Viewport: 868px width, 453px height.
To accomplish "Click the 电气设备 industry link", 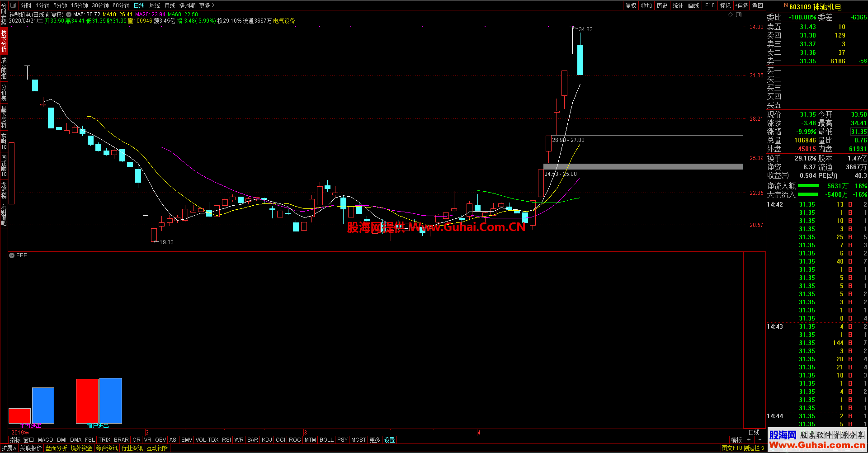I will pos(284,21).
